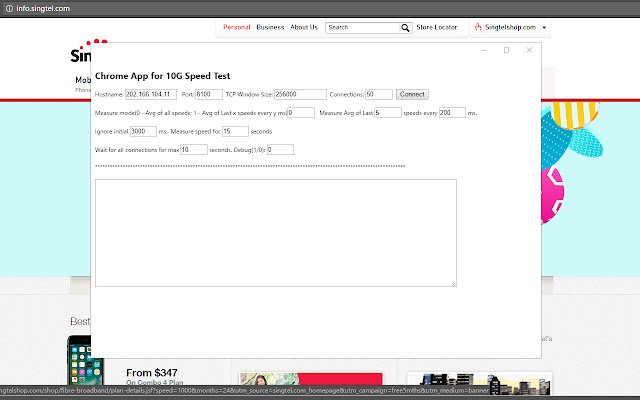Expand the Singtelshop.com dropdown arrow
This screenshot has width=640, height=400.
[544, 28]
